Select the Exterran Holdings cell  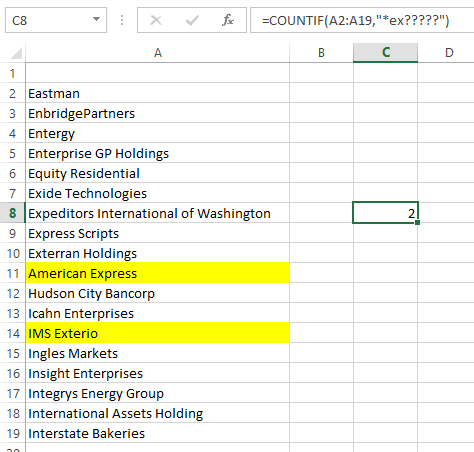point(158,253)
